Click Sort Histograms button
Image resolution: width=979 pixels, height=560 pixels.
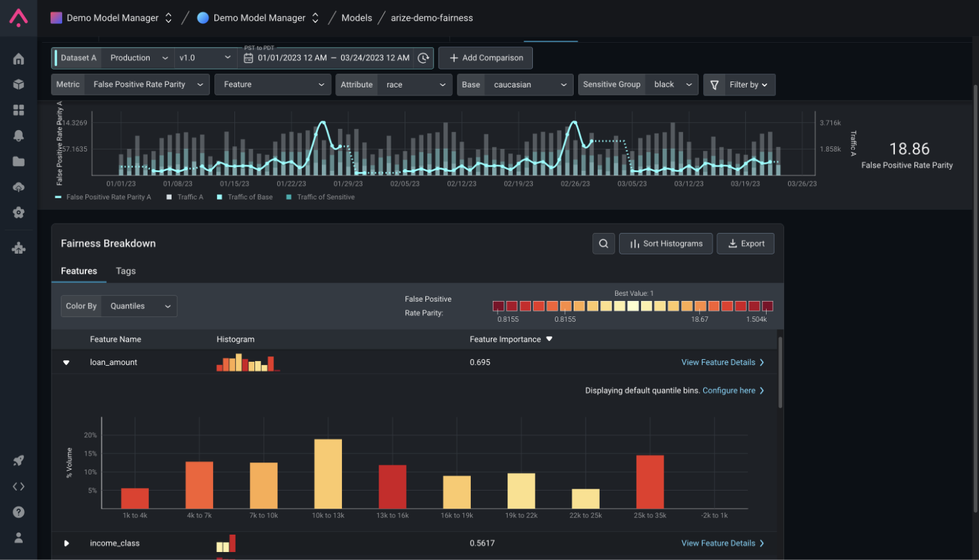pyautogui.click(x=666, y=244)
